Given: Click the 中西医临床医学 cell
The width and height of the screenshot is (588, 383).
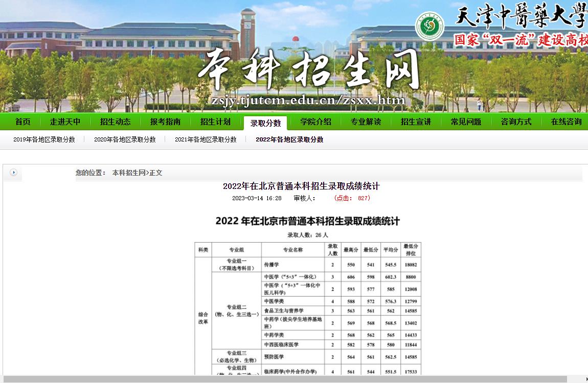Looking at the screenshot, I should 293,344.
